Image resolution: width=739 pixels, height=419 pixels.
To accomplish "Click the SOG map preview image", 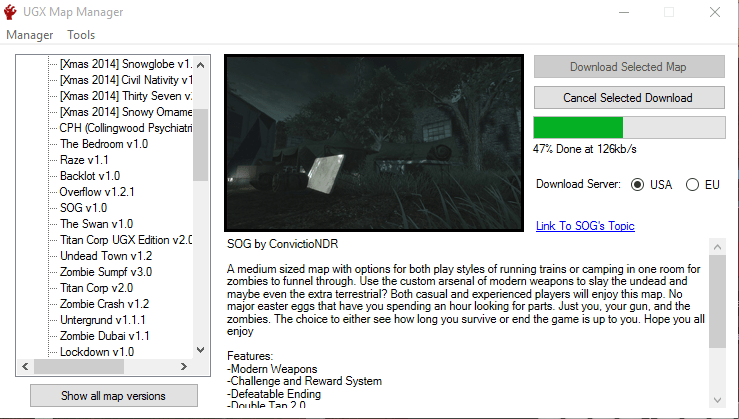I will point(374,143).
